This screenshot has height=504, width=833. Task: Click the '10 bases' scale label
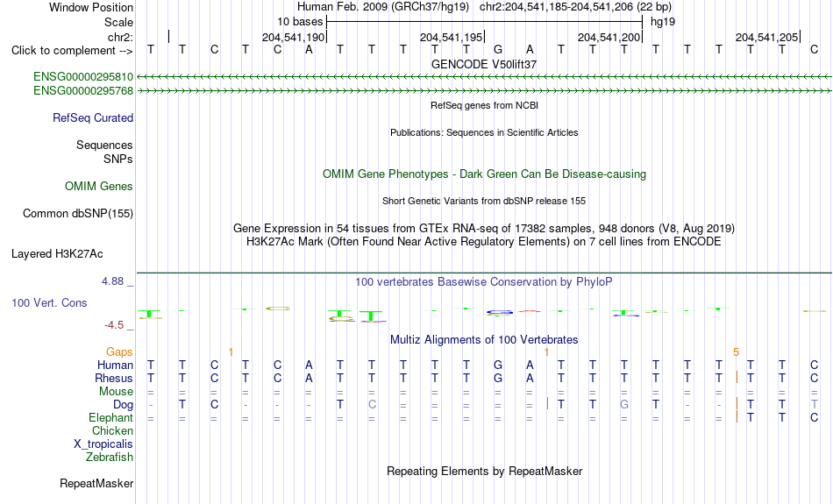pos(300,22)
